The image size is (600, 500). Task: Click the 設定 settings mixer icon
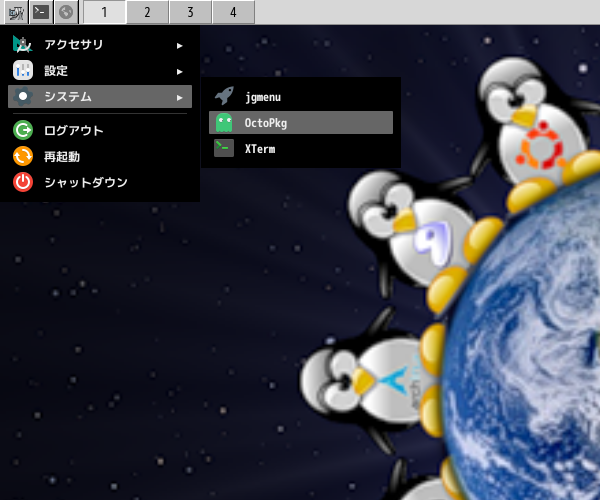(23, 70)
